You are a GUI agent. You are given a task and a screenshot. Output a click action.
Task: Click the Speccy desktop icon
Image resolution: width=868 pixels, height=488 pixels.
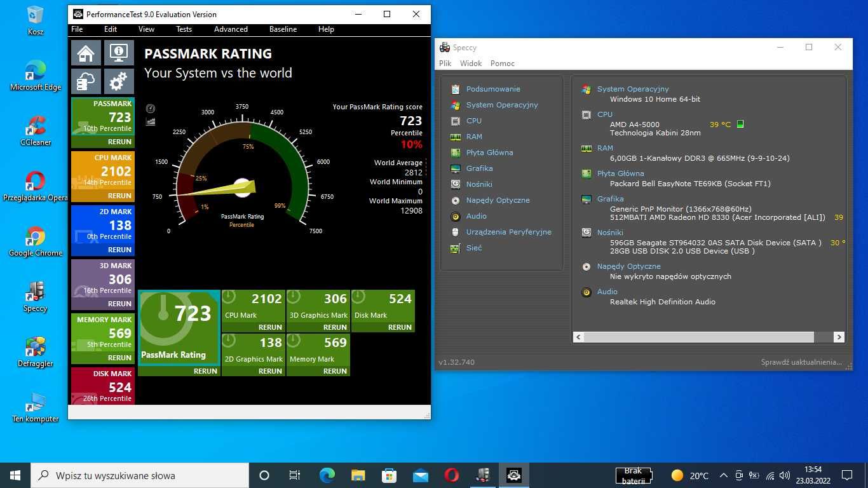tap(36, 297)
